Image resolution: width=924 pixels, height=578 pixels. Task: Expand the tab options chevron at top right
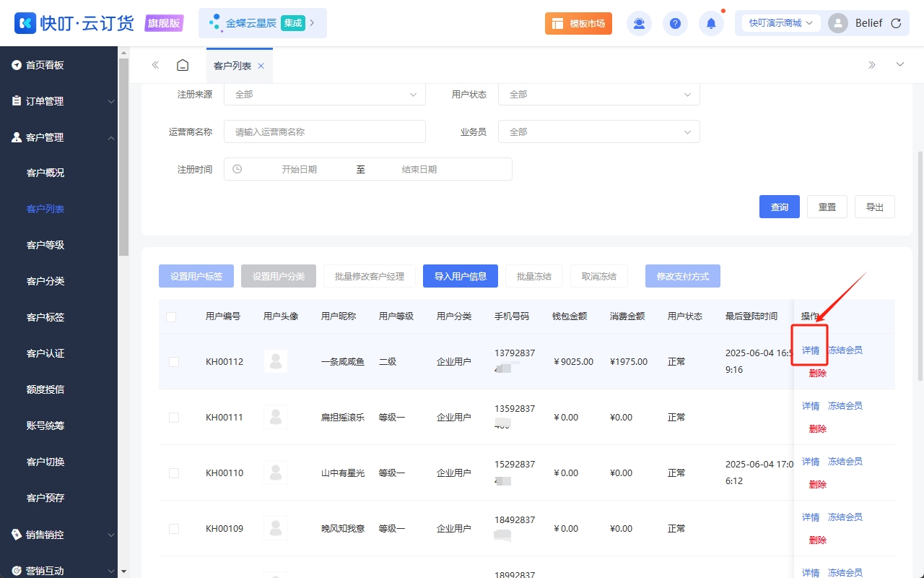tap(900, 65)
